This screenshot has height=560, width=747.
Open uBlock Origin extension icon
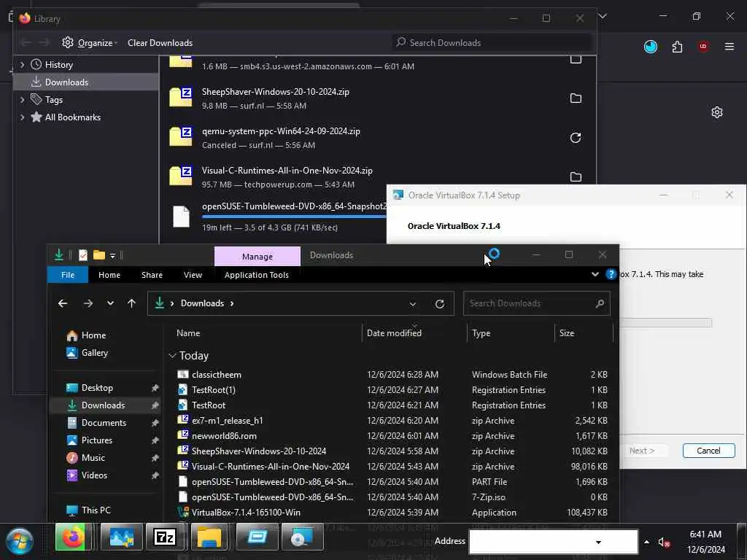pos(703,47)
